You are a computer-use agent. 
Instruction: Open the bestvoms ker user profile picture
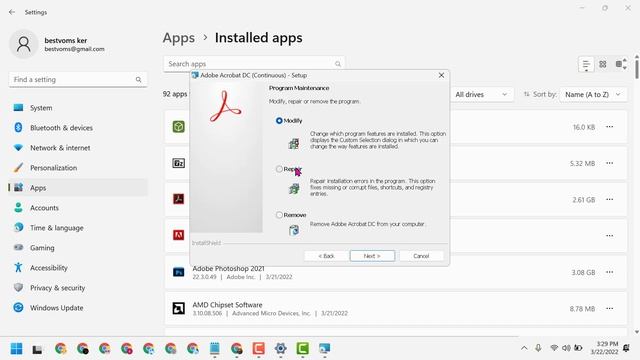point(24,44)
